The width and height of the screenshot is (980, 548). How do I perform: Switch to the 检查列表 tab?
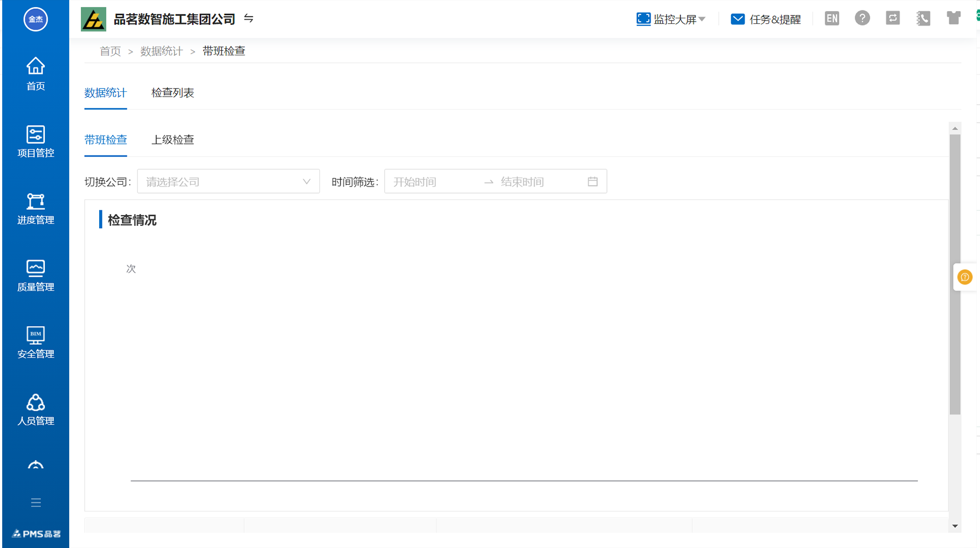(173, 93)
